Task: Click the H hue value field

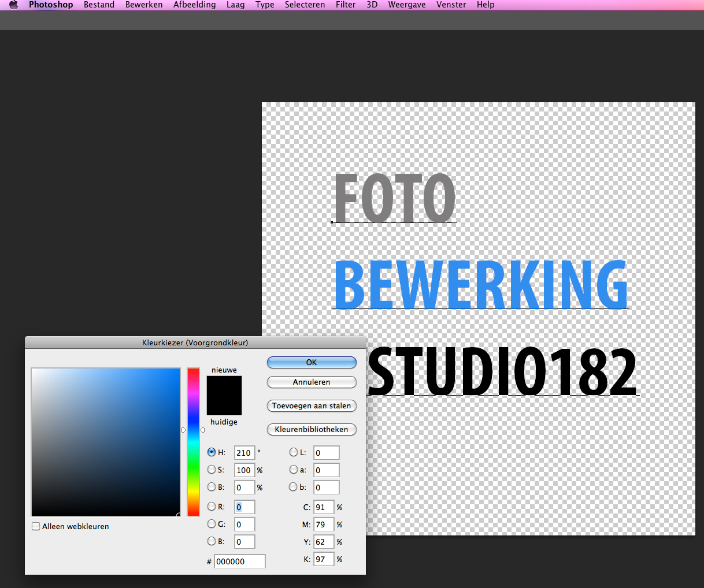Action: 244,453
